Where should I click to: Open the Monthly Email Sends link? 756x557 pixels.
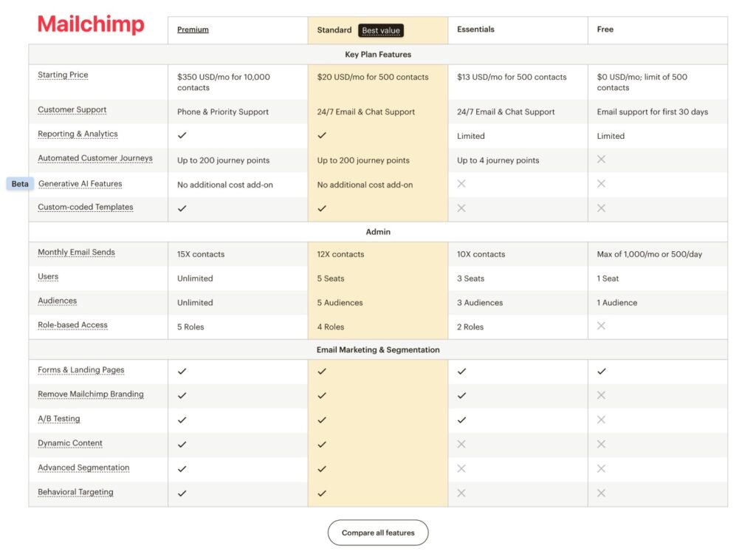pyautogui.click(x=76, y=252)
